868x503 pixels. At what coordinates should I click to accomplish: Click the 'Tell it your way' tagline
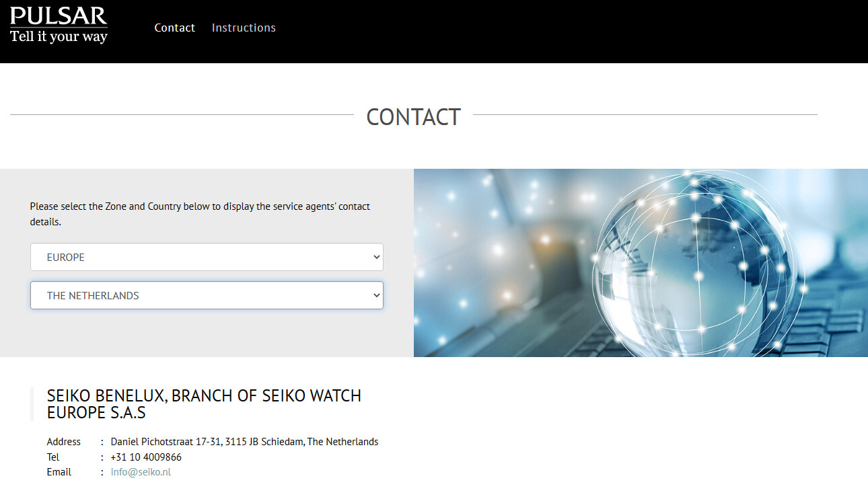click(59, 37)
